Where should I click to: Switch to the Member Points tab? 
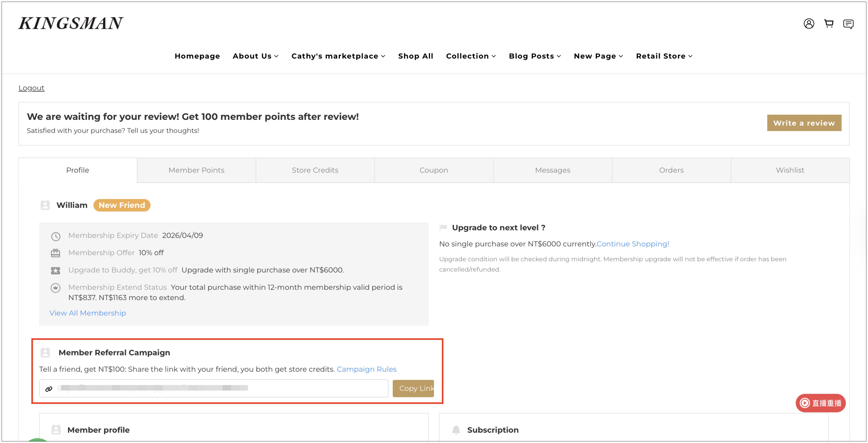pyautogui.click(x=197, y=170)
